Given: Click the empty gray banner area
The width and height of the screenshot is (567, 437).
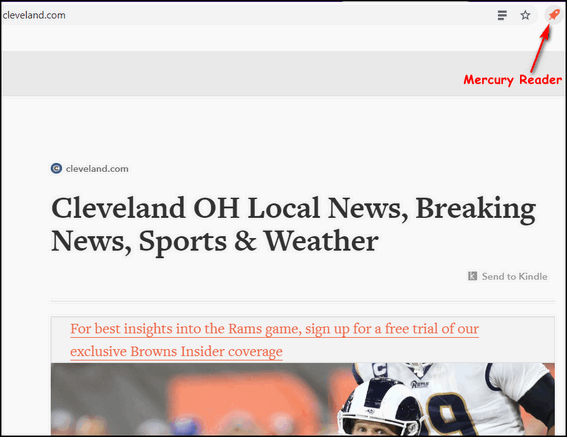Looking at the screenshot, I should point(231,73).
